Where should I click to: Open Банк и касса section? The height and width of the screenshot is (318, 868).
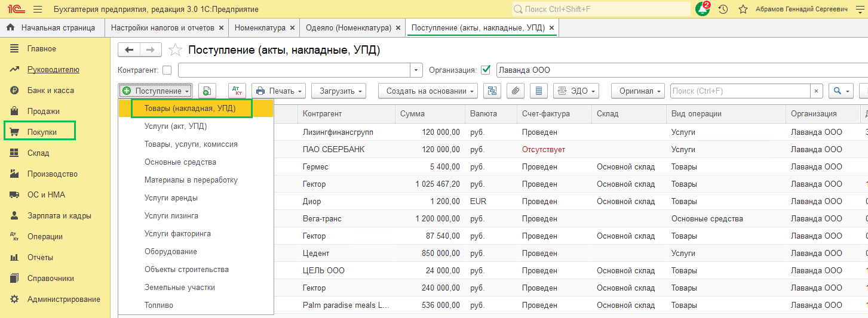tap(50, 90)
